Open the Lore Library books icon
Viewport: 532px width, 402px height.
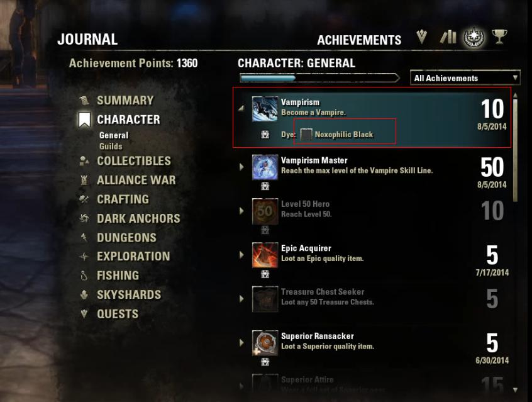pyautogui.click(x=448, y=37)
